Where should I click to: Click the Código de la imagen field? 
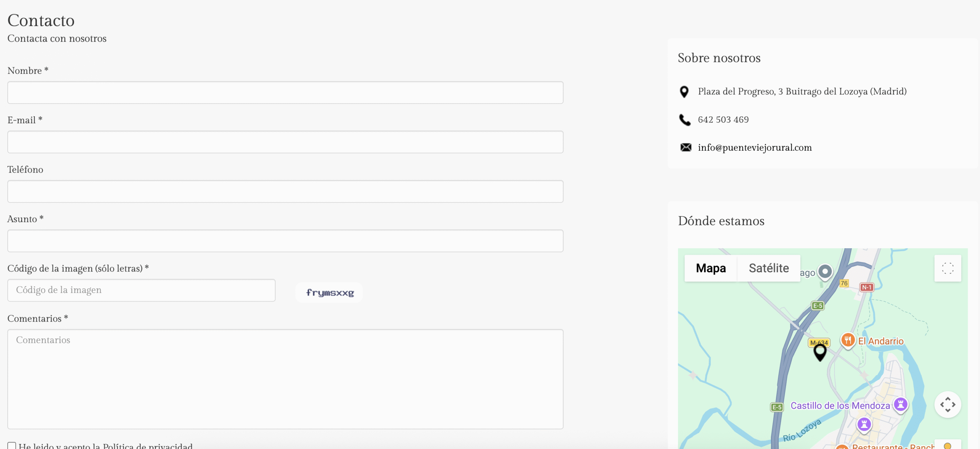pos(141,290)
